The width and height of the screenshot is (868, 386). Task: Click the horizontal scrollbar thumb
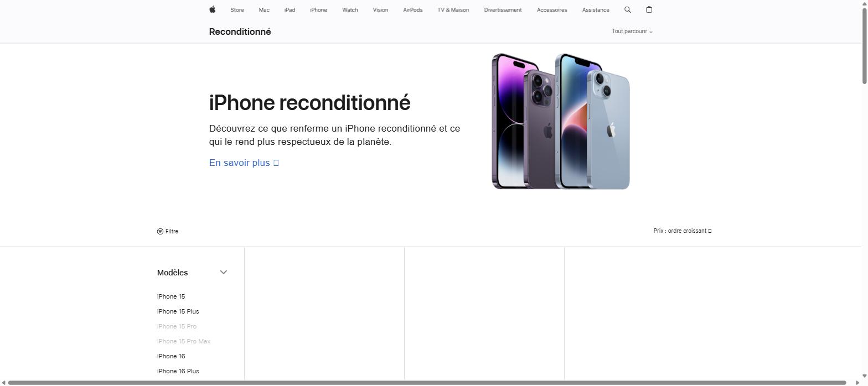pyautogui.click(x=427, y=383)
